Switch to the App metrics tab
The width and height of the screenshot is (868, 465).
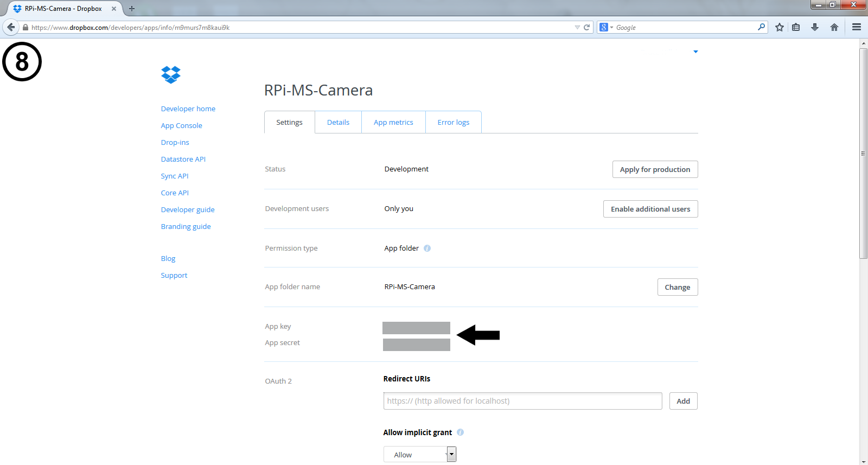pyautogui.click(x=393, y=123)
